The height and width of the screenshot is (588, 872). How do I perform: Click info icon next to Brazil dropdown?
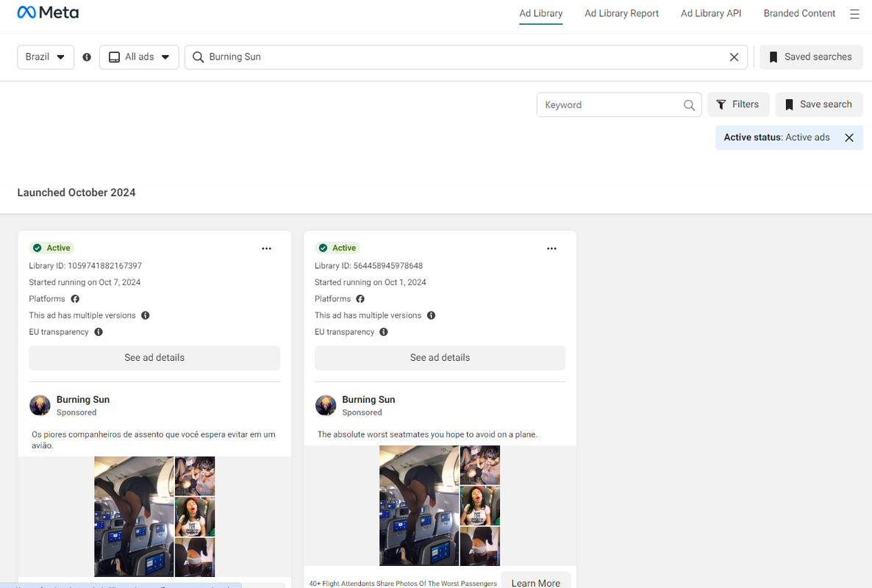pyautogui.click(x=87, y=57)
